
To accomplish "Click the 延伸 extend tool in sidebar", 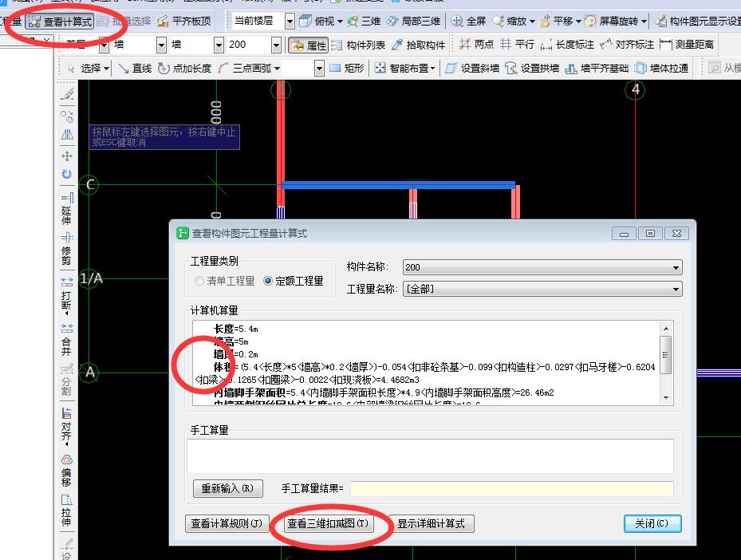I will pyautogui.click(x=67, y=207).
